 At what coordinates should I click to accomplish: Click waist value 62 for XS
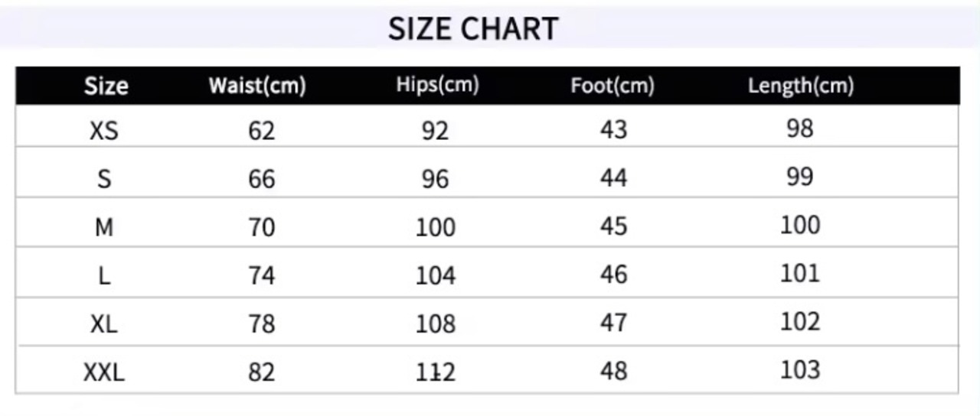(x=261, y=131)
